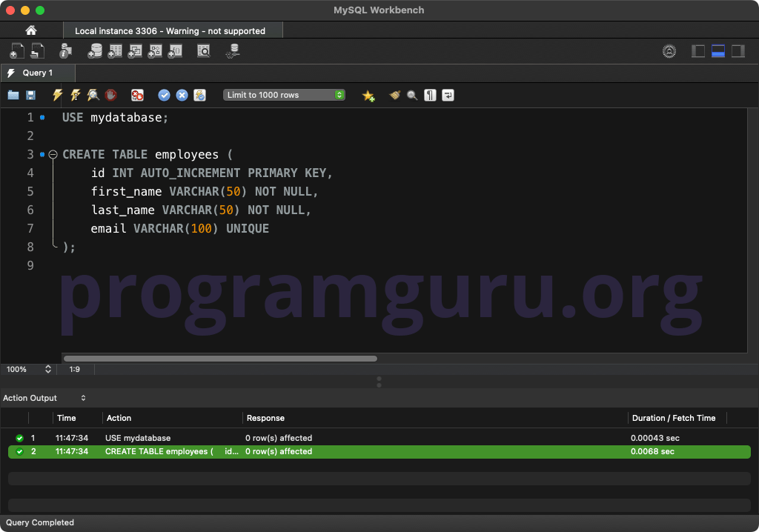
Task: Select the Local instance 3306 connection tab
Action: tap(172, 30)
